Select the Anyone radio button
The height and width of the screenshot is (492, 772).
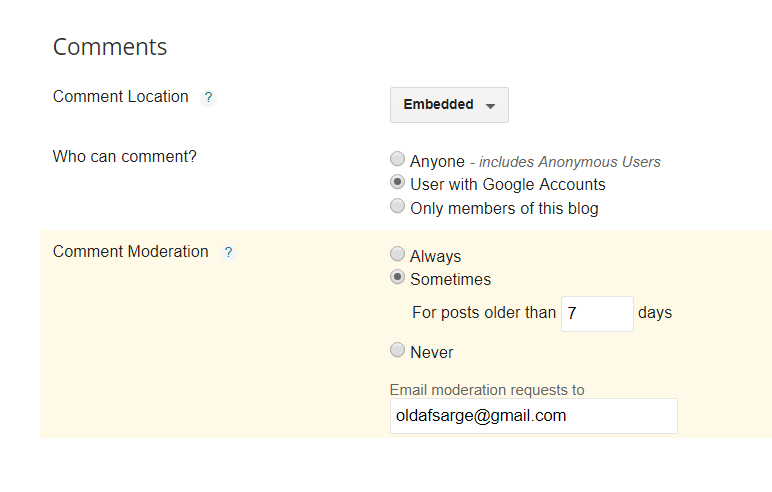398,160
